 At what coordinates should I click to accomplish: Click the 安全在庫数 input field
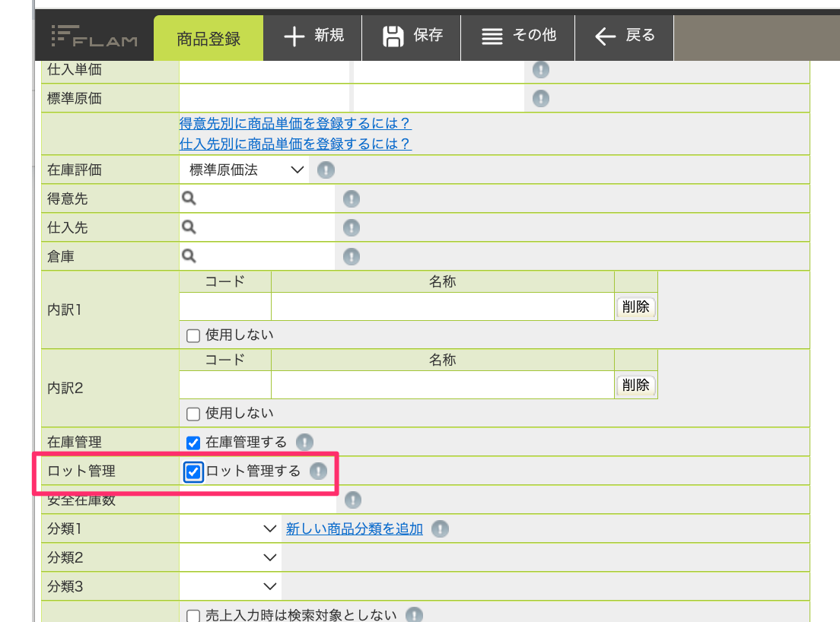[258, 500]
